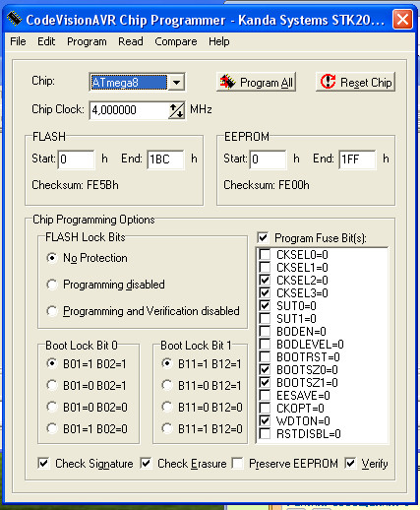Toggle the CKSEL1=0 fuse checkbox
The width and height of the screenshot is (420, 510).
[x=265, y=268]
